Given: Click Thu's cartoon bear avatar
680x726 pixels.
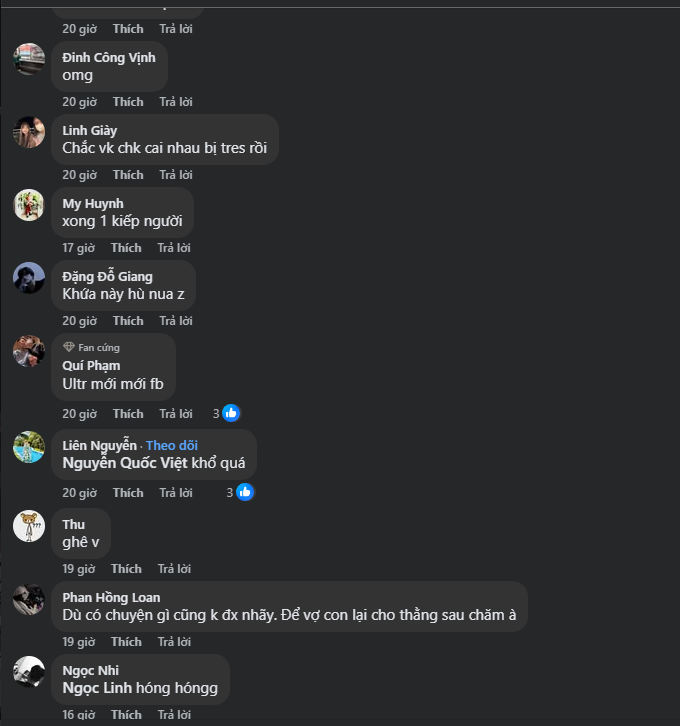Looking at the screenshot, I should (29, 526).
